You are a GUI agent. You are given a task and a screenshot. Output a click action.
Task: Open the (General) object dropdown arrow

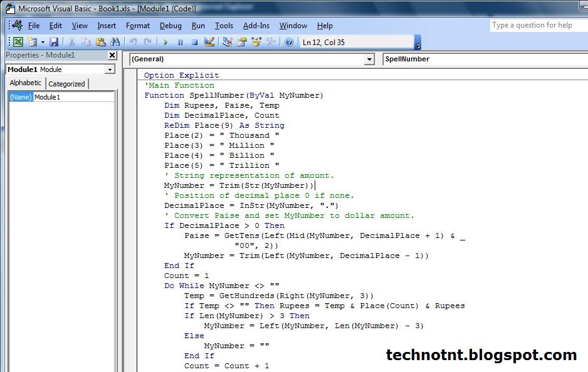click(370, 59)
